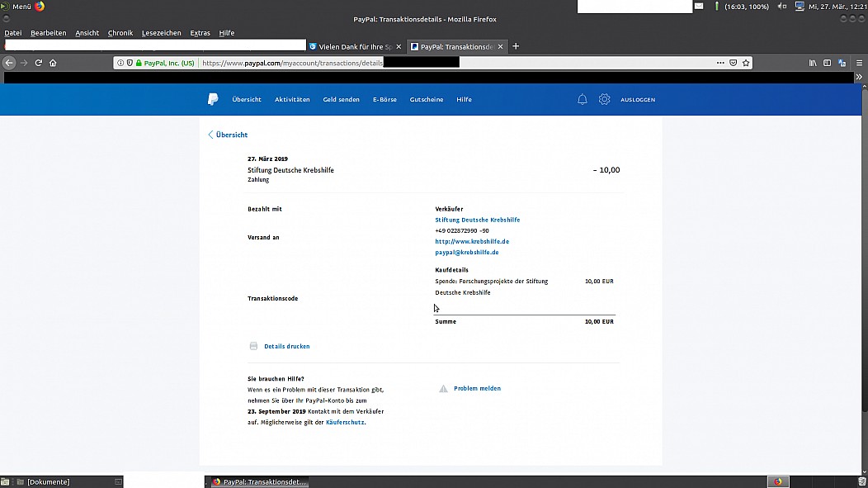Open Hilfe in the PayPal header
The height and width of the screenshot is (488, 868).
coord(464,100)
